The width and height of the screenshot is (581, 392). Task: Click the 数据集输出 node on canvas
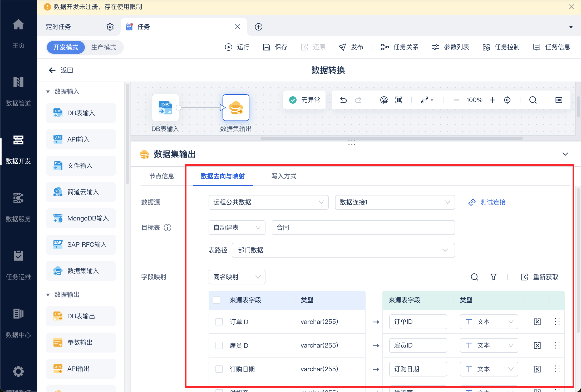pos(236,108)
